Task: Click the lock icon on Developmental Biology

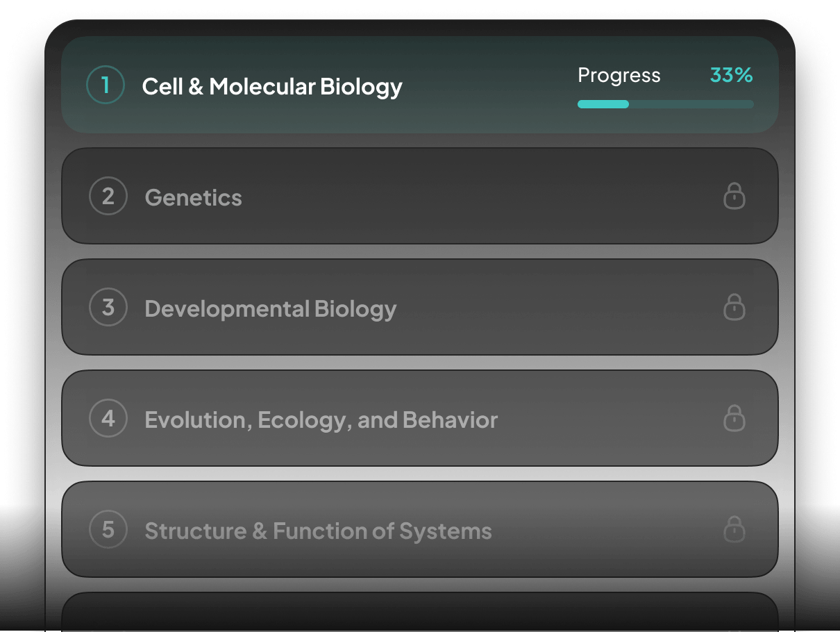Action: pos(734,307)
